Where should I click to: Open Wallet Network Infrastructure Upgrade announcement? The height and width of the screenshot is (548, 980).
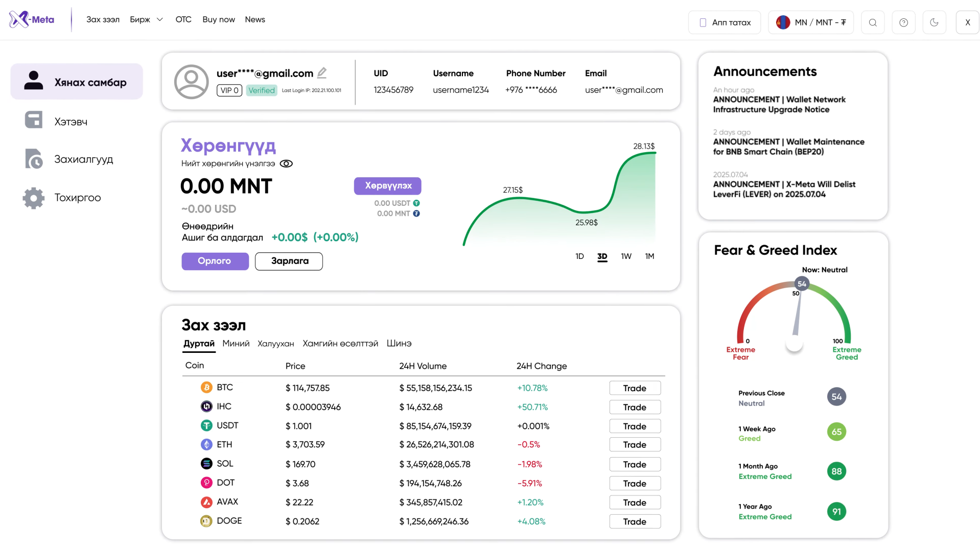779,105
